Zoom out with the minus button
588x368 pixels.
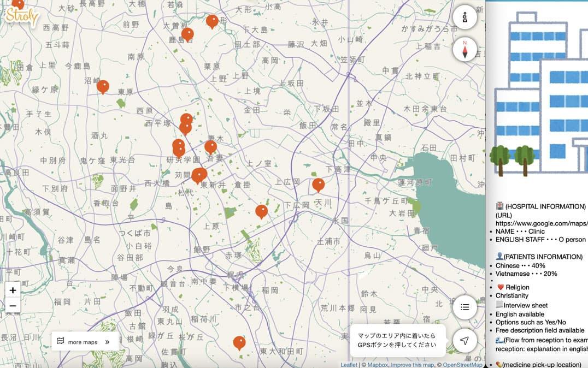pos(13,305)
